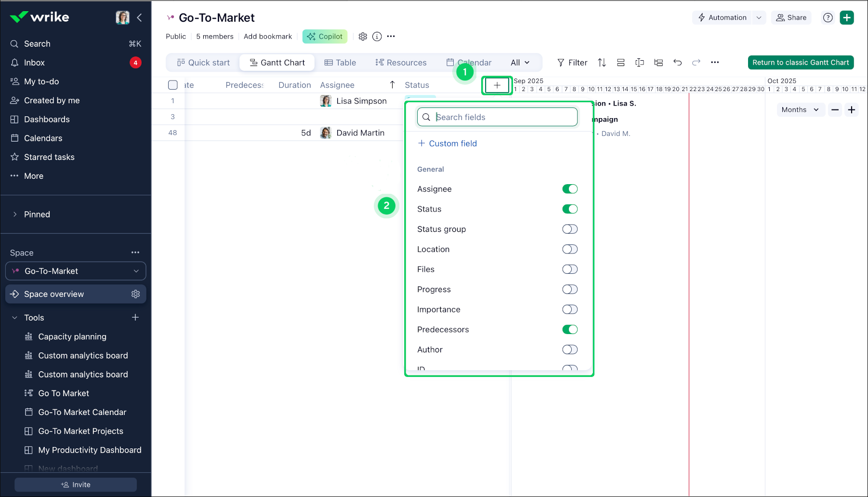The width and height of the screenshot is (868, 497).
Task: Open the Copilot feature
Action: point(325,36)
